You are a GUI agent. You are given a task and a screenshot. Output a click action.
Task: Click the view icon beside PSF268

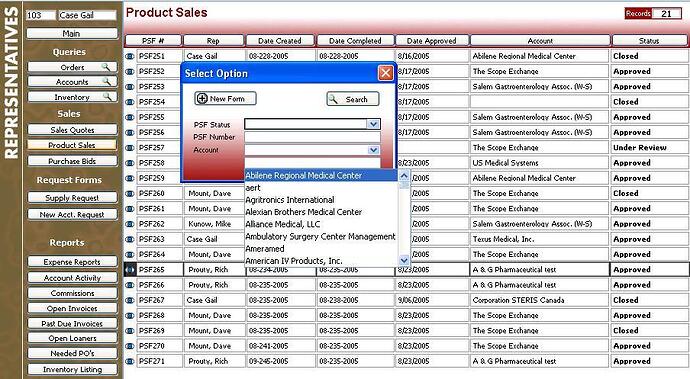click(130, 316)
